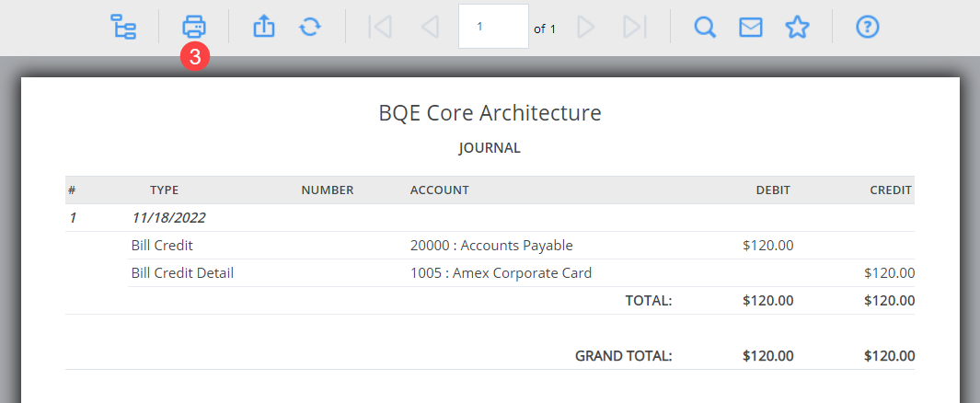980x403 pixels.
Task: Mark report as favorite with star
Action: tap(797, 27)
